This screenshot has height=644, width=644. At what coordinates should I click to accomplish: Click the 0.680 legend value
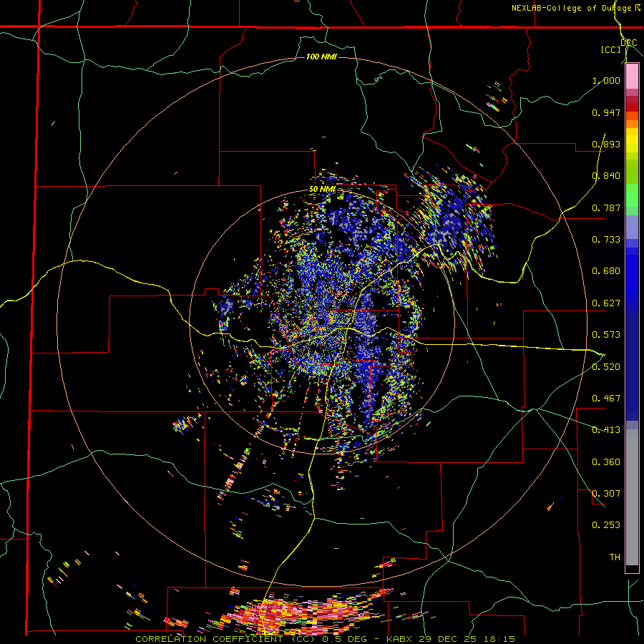point(606,271)
